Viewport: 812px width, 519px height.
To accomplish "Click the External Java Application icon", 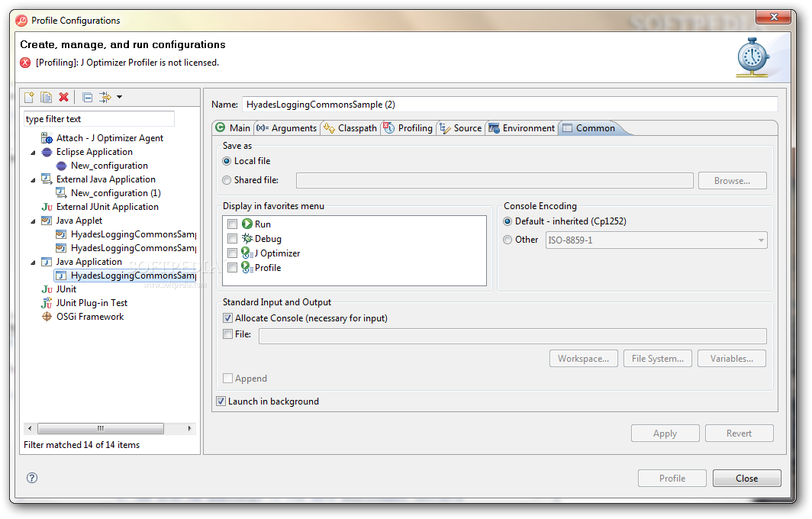I will click(x=47, y=179).
